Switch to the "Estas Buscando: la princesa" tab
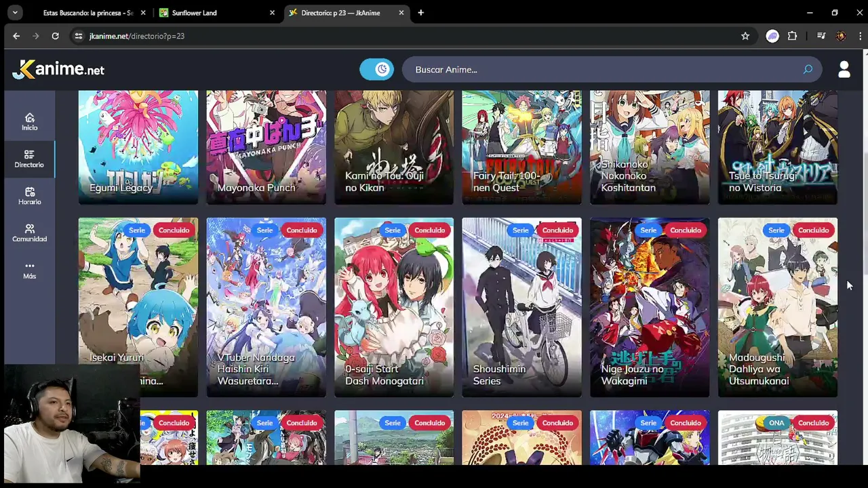Image resolution: width=868 pixels, height=488 pixels. coord(87,12)
